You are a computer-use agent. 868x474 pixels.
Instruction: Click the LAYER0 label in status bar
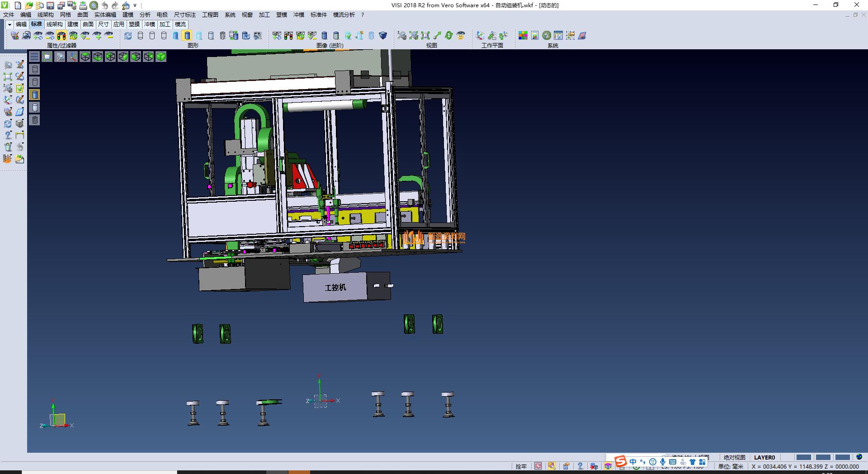[x=764, y=457]
